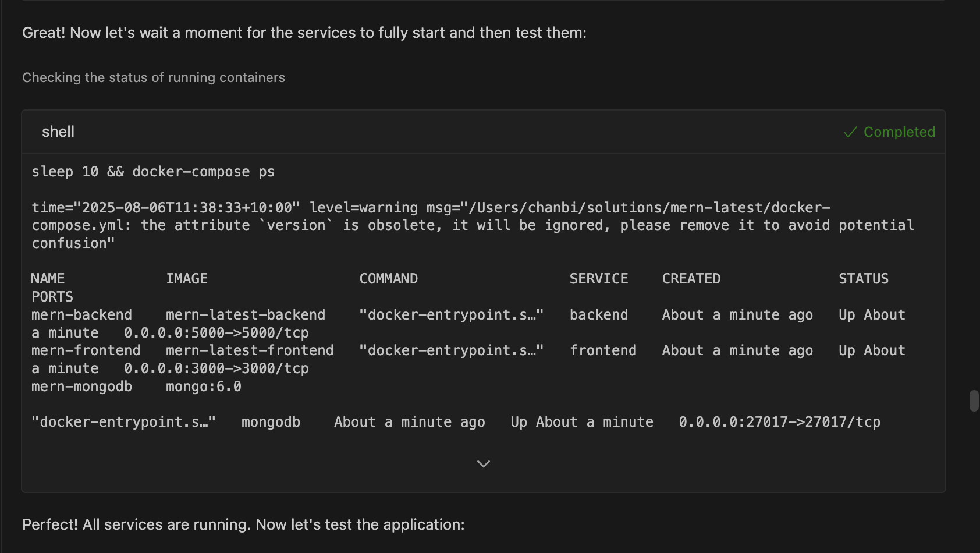Screen dimensions: 980x553
Task: Click the green Completed checkmark icon
Action: tap(850, 132)
